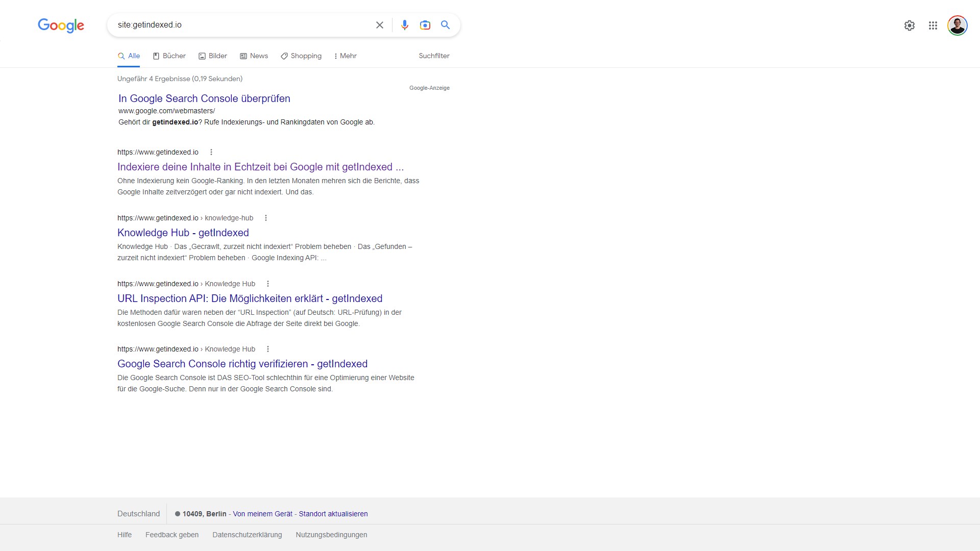Open the 'Knowledge Hub - getIndexed' result
This screenshot has width=980, height=551.
point(183,233)
